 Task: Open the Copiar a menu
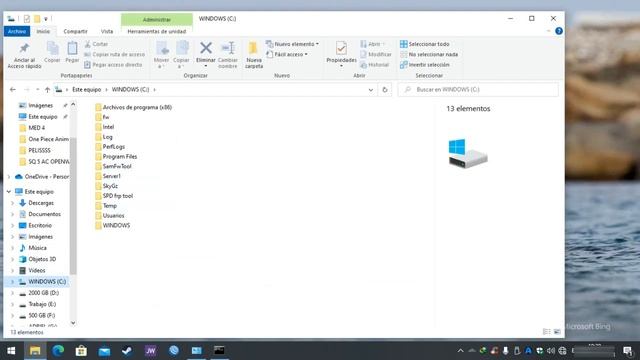pyautogui.click(x=181, y=55)
